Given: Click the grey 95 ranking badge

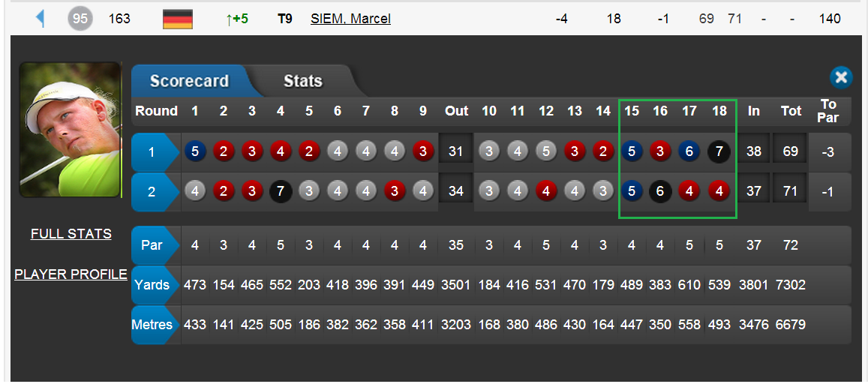Looking at the screenshot, I should coord(80,19).
